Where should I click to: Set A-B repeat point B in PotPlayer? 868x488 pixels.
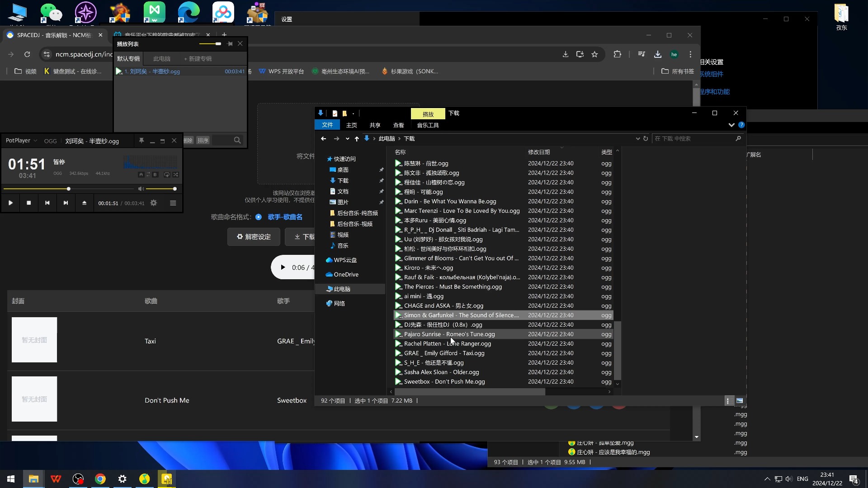155,174
